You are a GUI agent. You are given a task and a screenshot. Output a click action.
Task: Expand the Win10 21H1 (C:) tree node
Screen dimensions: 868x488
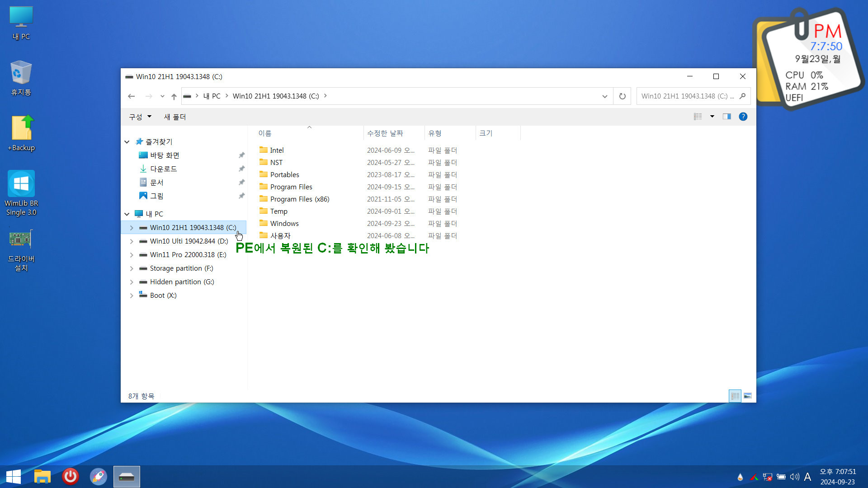click(132, 228)
